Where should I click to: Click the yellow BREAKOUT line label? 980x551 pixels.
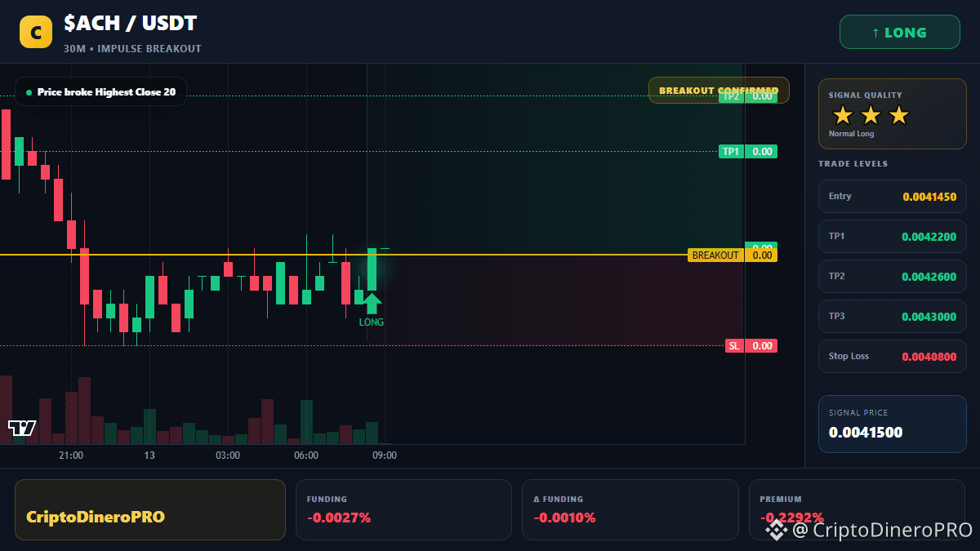tap(715, 255)
